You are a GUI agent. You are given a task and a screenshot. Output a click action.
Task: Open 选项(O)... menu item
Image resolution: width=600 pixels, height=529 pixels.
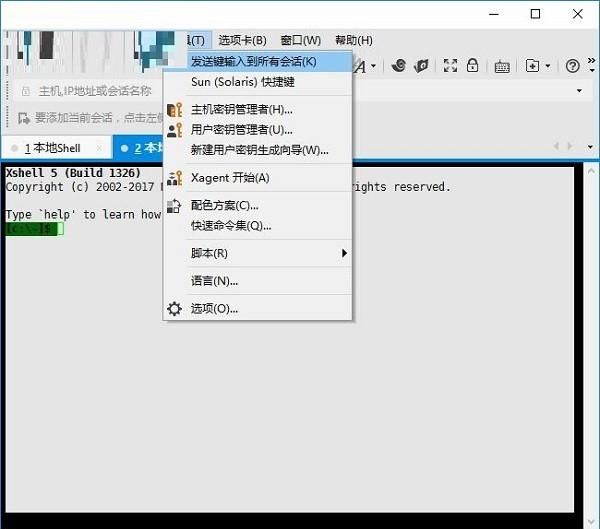click(x=258, y=309)
